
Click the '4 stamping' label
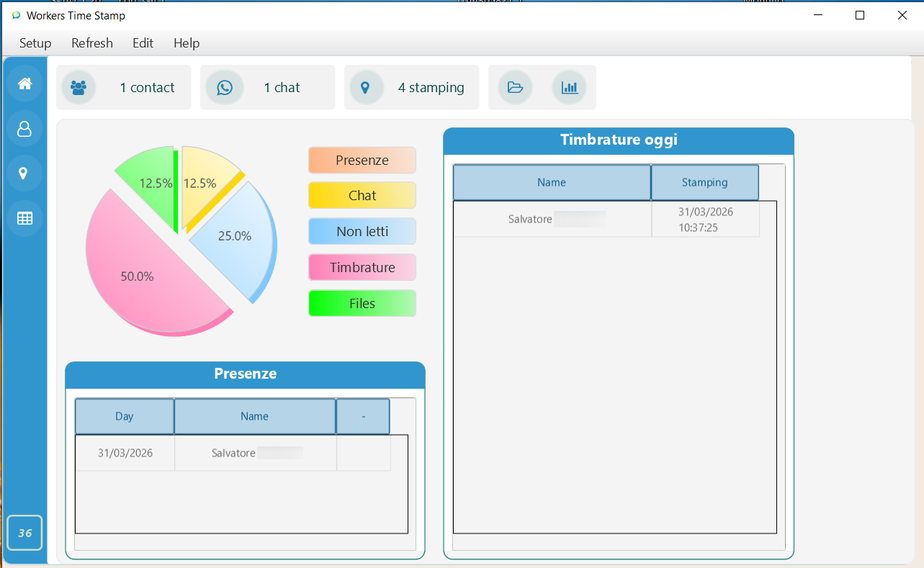pyautogui.click(x=431, y=88)
